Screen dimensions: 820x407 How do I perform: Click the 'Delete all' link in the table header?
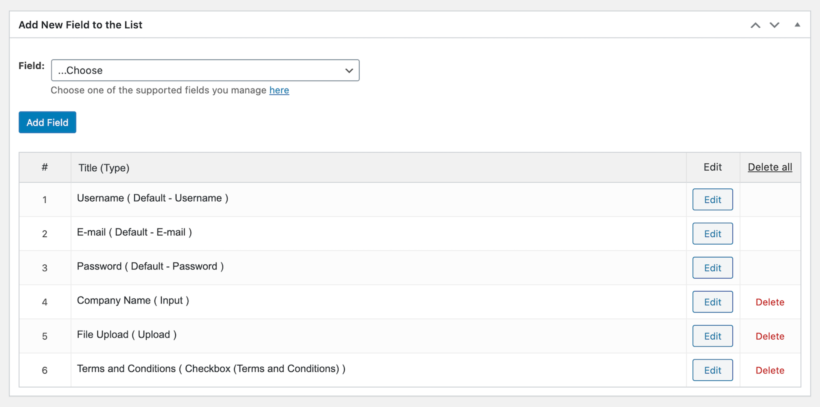(x=770, y=167)
